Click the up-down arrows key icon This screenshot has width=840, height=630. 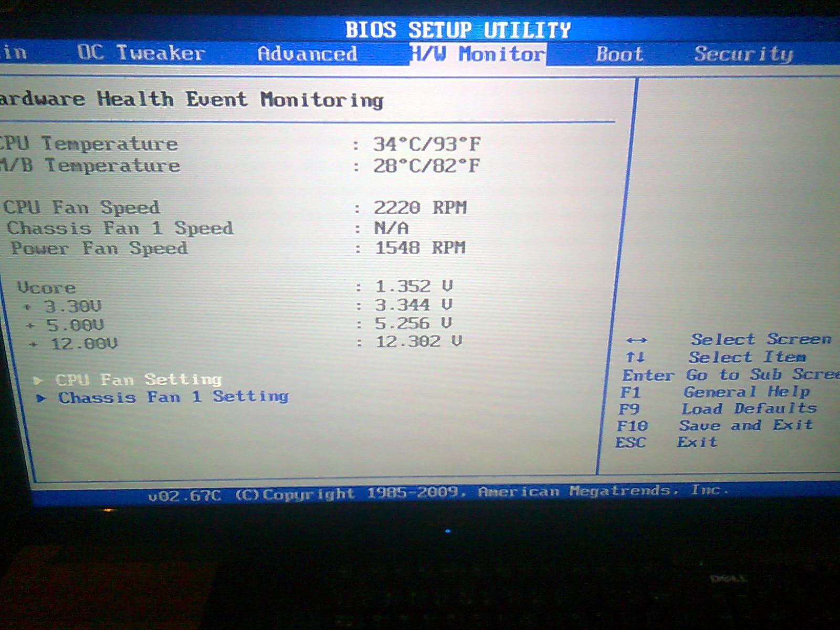[635, 358]
